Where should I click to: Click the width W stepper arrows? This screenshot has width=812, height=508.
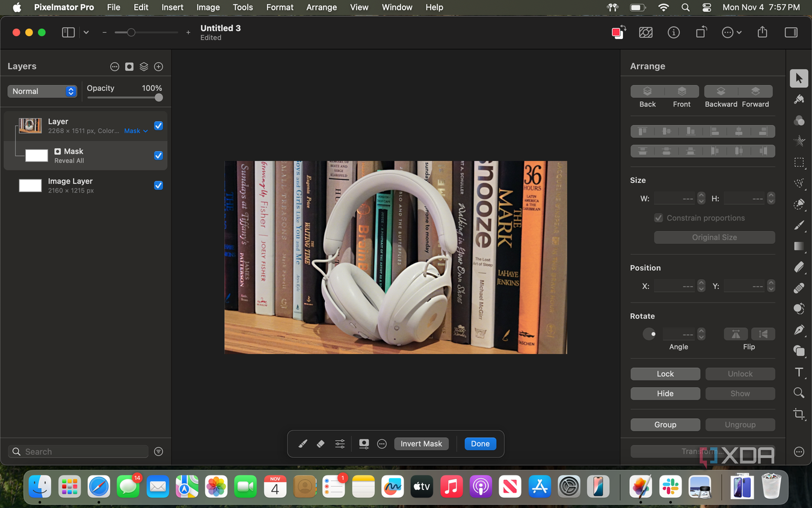coord(701,198)
